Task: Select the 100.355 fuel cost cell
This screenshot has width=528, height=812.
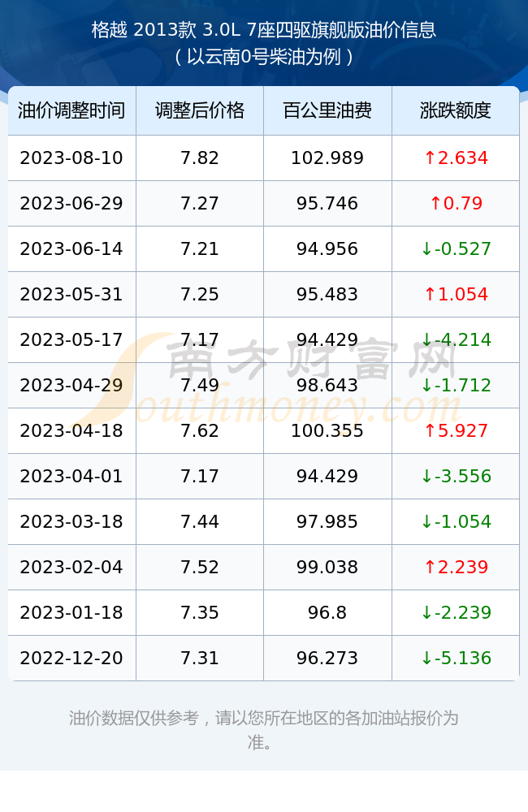Action: point(327,431)
